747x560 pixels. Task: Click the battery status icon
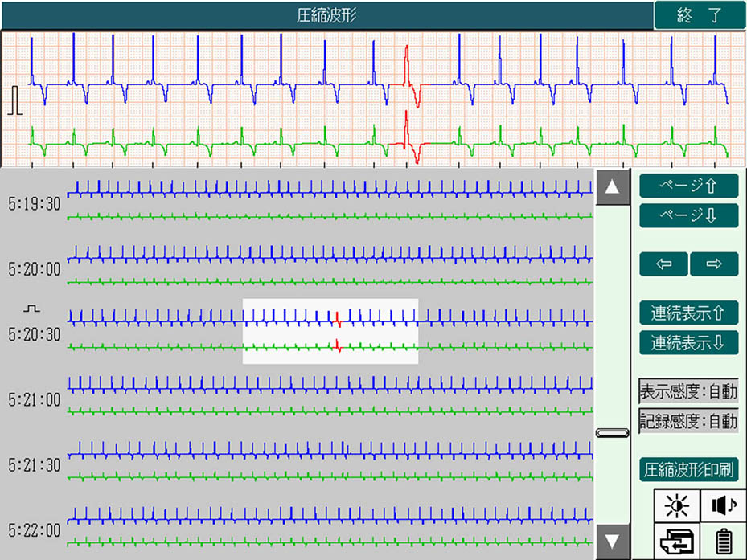(x=723, y=542)
